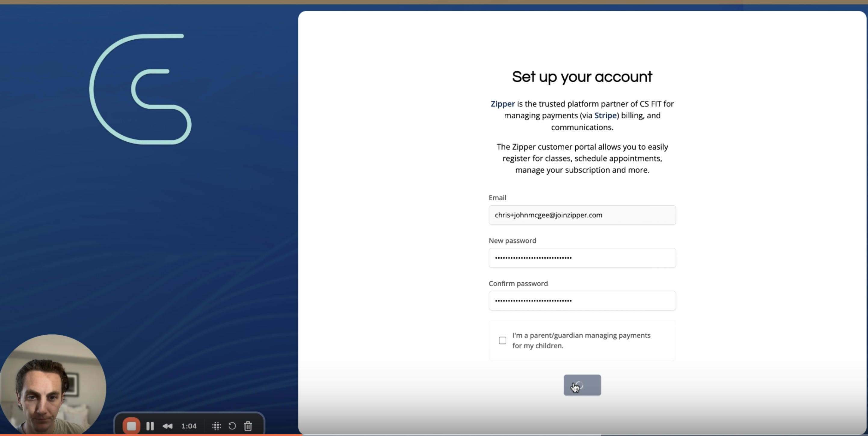Screen dimensions: 868x436
Task: Click the Zipper customer portal description paragraph
Action: pos(582,158)
